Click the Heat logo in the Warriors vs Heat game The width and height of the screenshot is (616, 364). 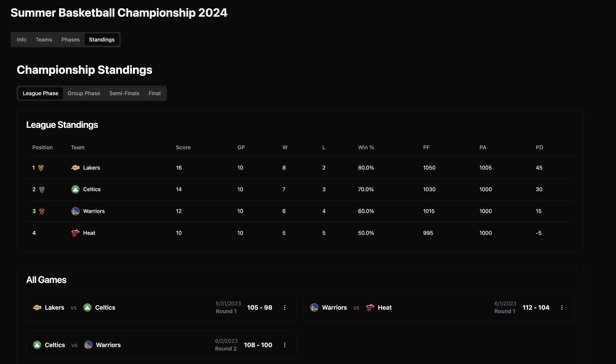click(x=370, y=307)
